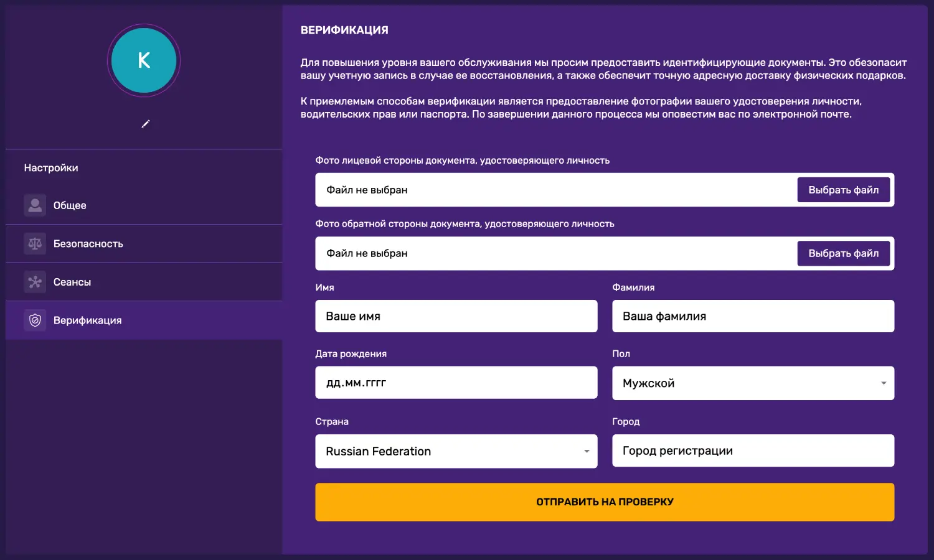
Task: Click the Дата рождения date field
Action: click(x=456, y=383)
